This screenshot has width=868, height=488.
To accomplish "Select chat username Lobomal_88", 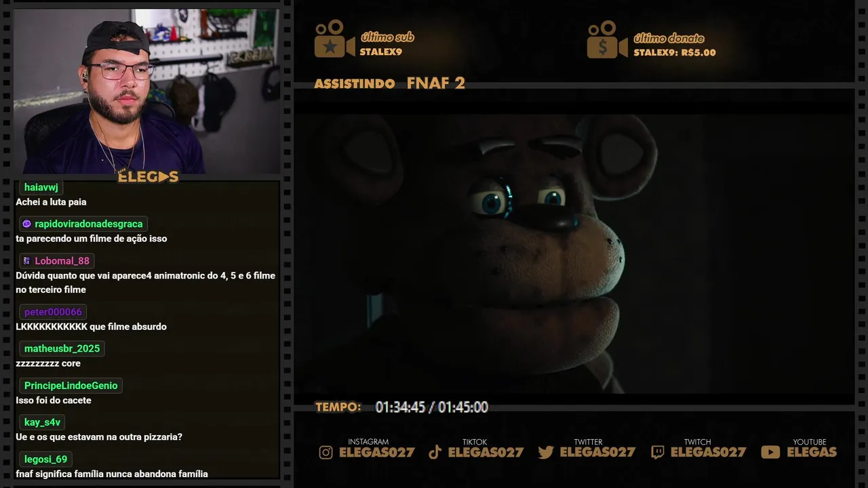I will tap(62, 261).
